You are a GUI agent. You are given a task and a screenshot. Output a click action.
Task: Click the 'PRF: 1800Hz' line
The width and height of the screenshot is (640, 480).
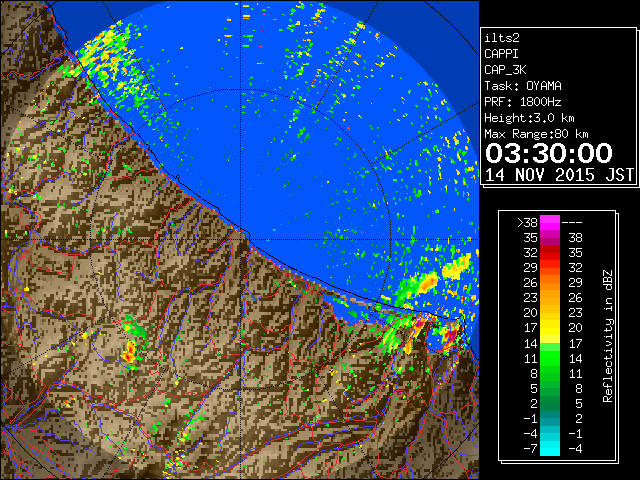[523, 102]
